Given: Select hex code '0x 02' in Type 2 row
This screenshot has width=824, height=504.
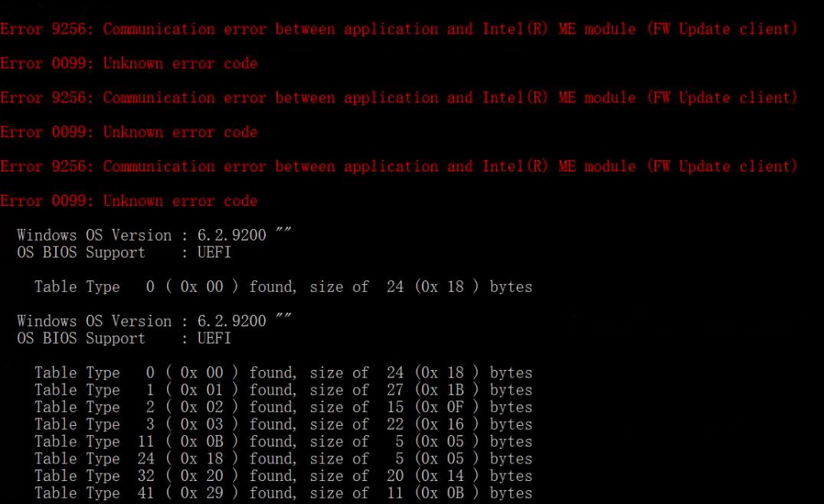Looking at the screenshot, I should click(x=201, y=407).
